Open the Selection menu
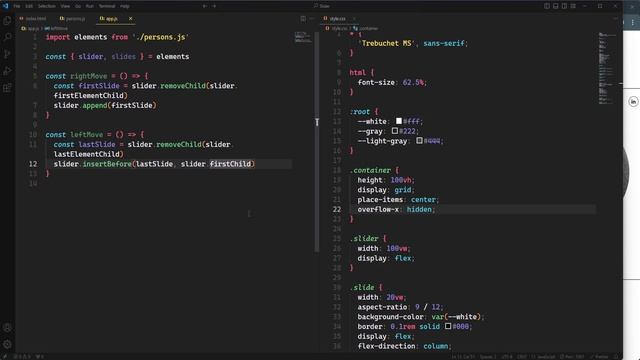Image resolution: width=640 pixels, height=360 pixels. (x=47, y=6)
